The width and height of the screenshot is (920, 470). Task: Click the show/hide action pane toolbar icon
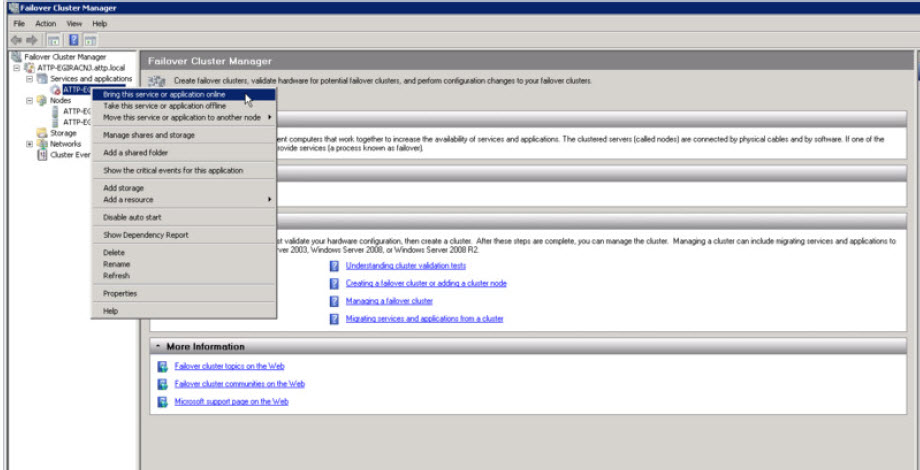pyautogui.click(x=90, y=40)
